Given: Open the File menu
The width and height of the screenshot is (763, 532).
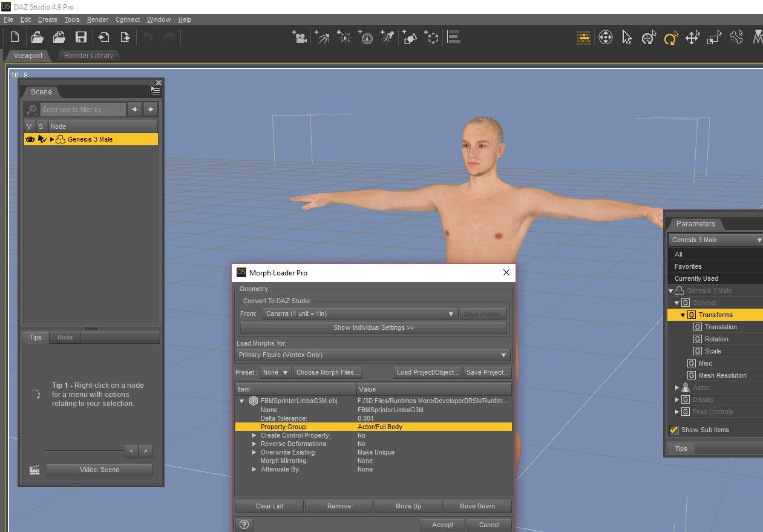Looking at the screenshot, I should [x=8, y=19].
